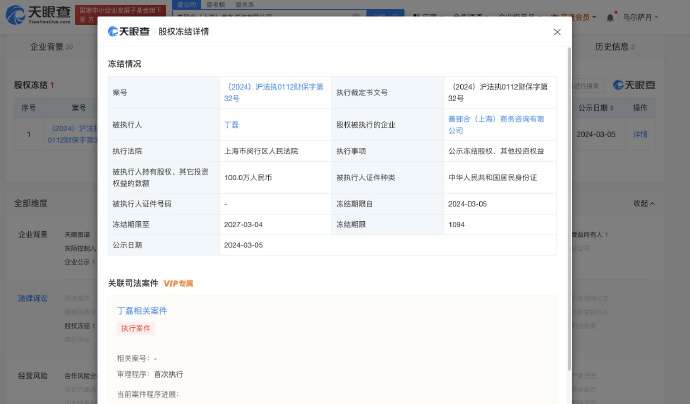Click 2024-03-05 date in background table
Screen dimensions: 690x404
[x=596, y=134]
